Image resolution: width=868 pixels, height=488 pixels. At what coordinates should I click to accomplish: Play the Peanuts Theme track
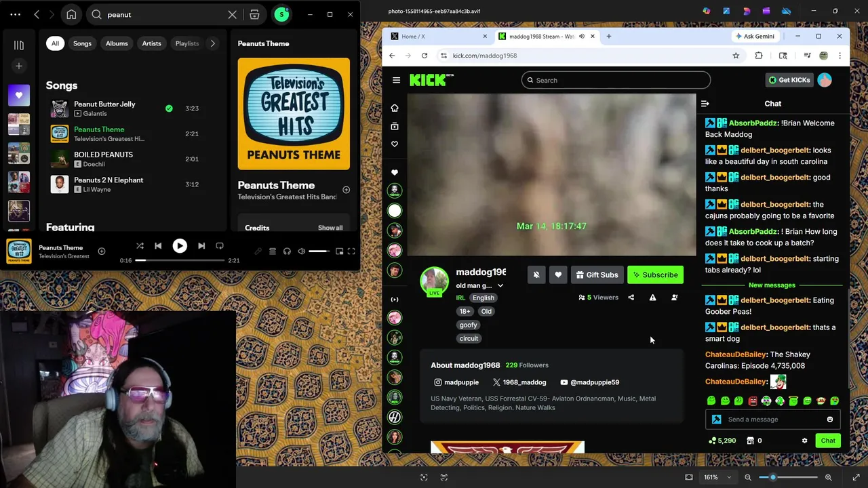[x=180, y=246]
